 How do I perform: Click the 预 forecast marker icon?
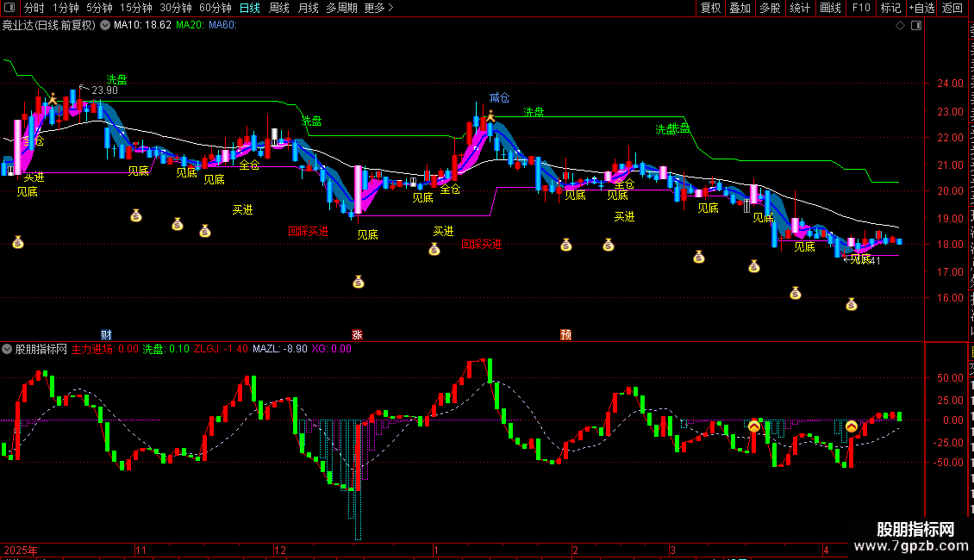pos(566,334)
